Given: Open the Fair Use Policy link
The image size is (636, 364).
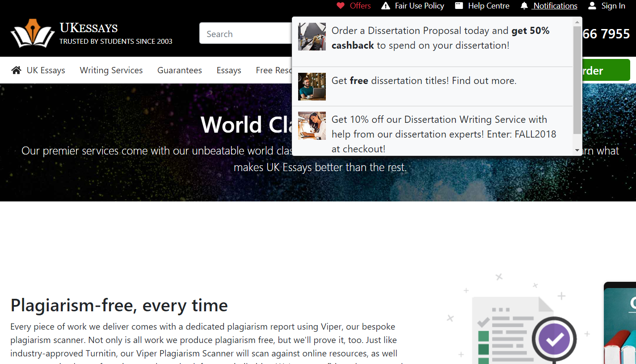Looking at the screenshot, I should 419,6.
